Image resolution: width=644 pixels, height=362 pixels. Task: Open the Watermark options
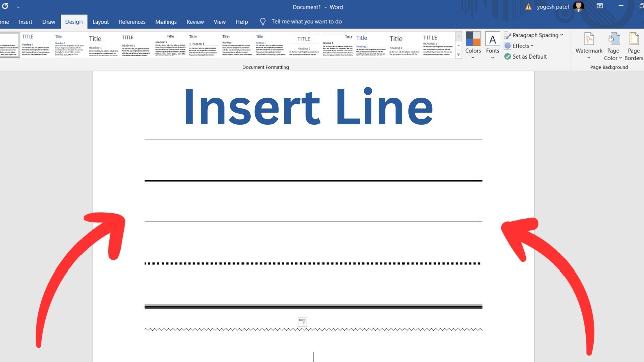tap(589, 45)
